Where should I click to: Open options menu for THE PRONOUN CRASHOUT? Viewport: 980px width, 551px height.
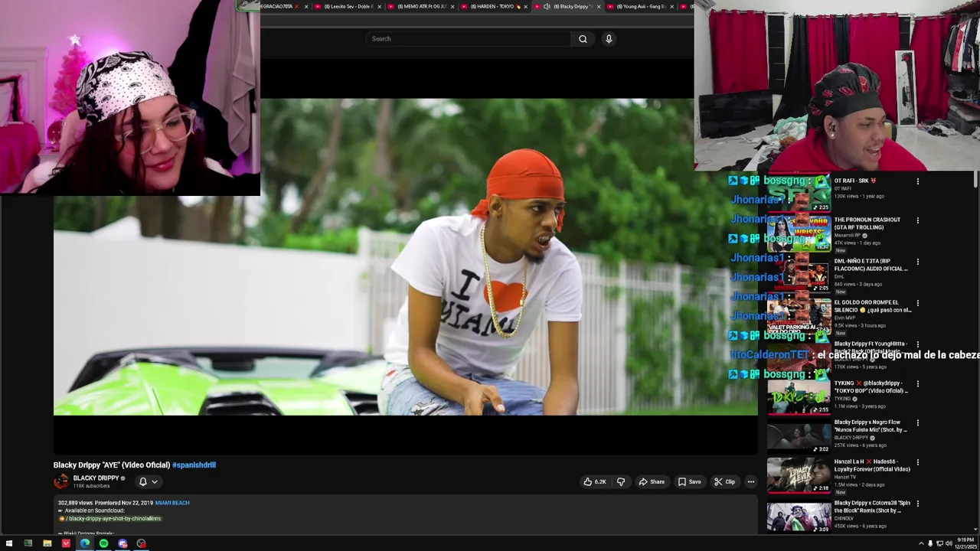click(917, 220)
